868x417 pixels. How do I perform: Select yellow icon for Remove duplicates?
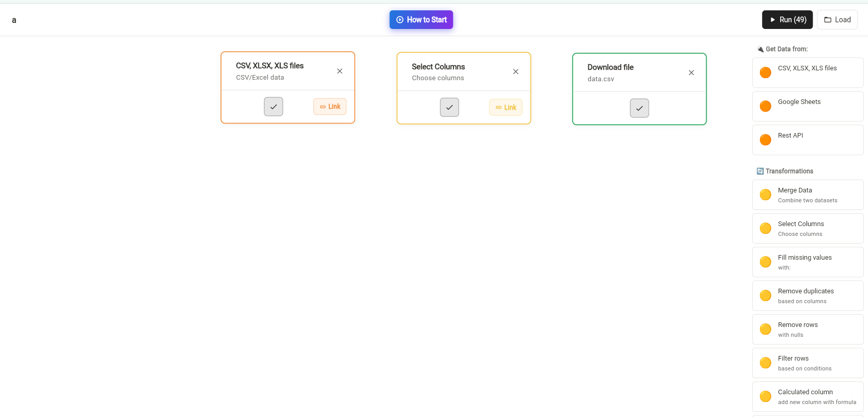point(766,295)
